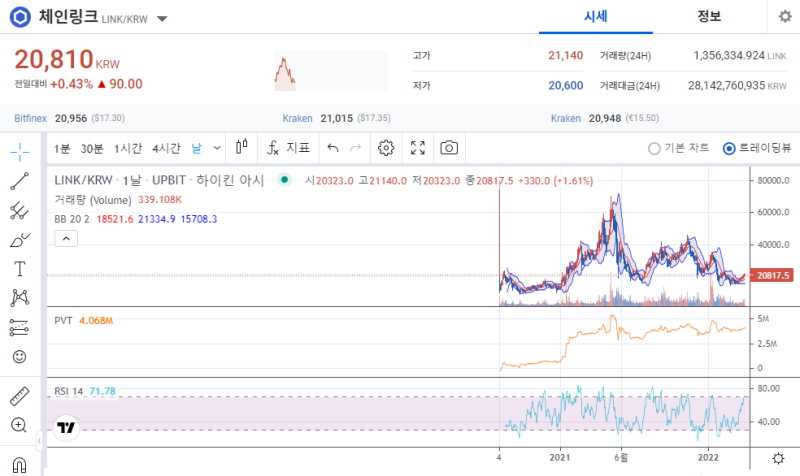
Task: Switch to the 시세 tab
Action: [595, 17]
